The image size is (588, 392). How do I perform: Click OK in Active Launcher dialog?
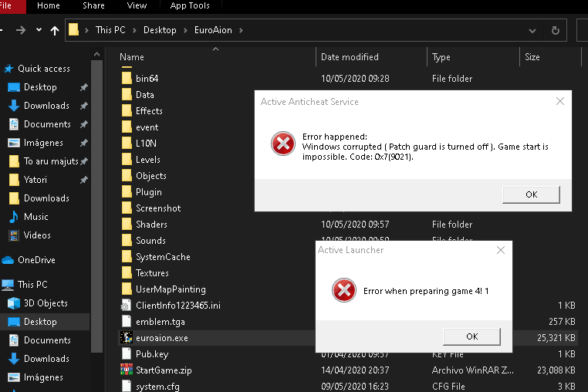click(x=471, y=336)
